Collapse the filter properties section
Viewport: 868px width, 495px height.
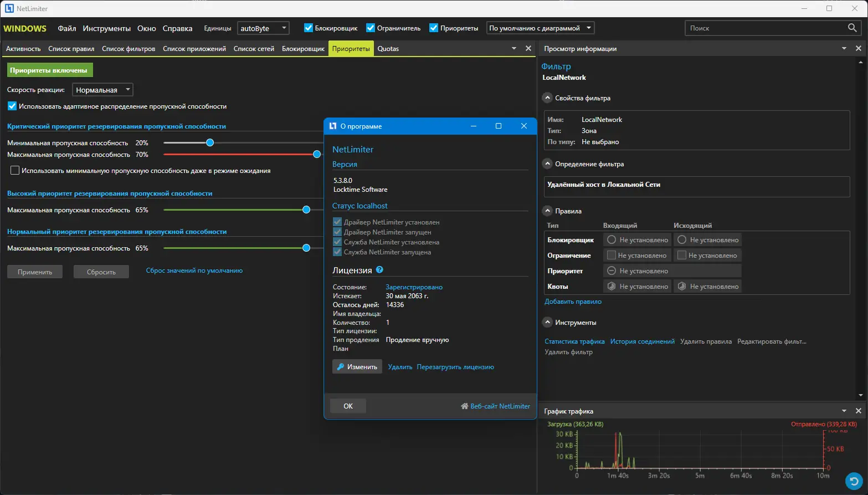point(547,98)
